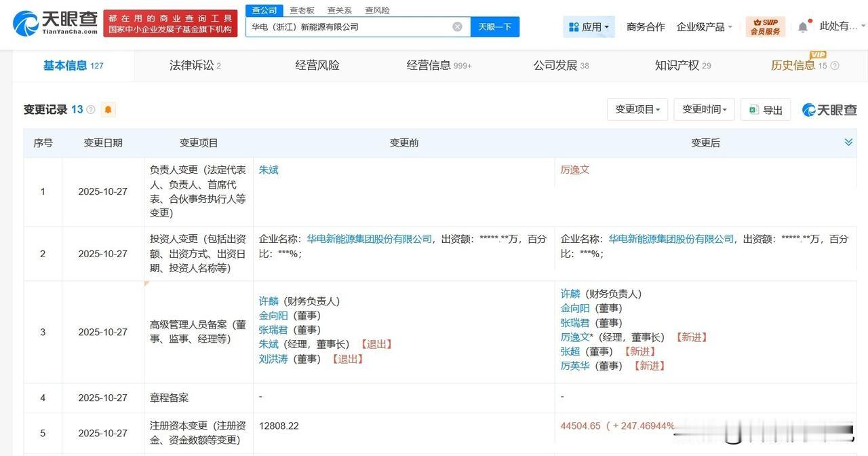Open the 变更项目 filter dropdown

[x=637, y=109]
